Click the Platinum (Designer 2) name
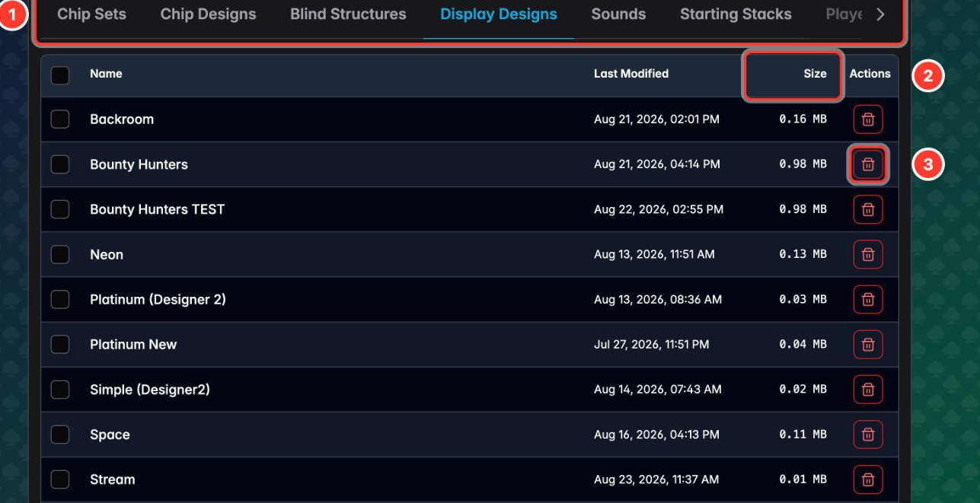Viewport: 980px width, 503px height. point(158,299)
